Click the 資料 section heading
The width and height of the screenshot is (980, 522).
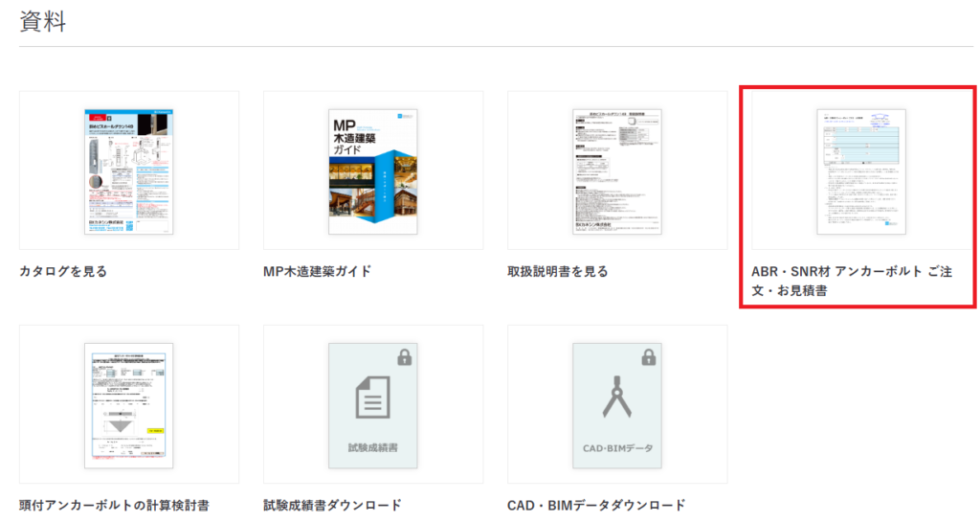pyautogui.click(x=43, y=23)
